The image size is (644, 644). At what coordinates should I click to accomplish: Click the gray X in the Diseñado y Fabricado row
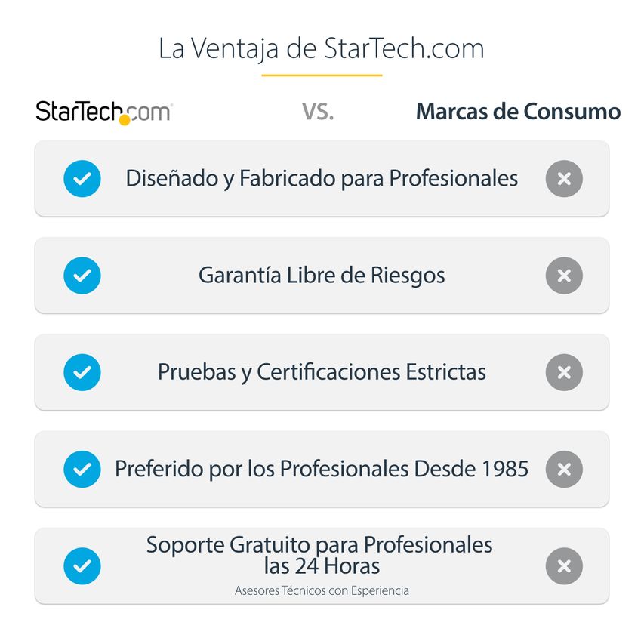pyautogui.click(x=564, y=179)
